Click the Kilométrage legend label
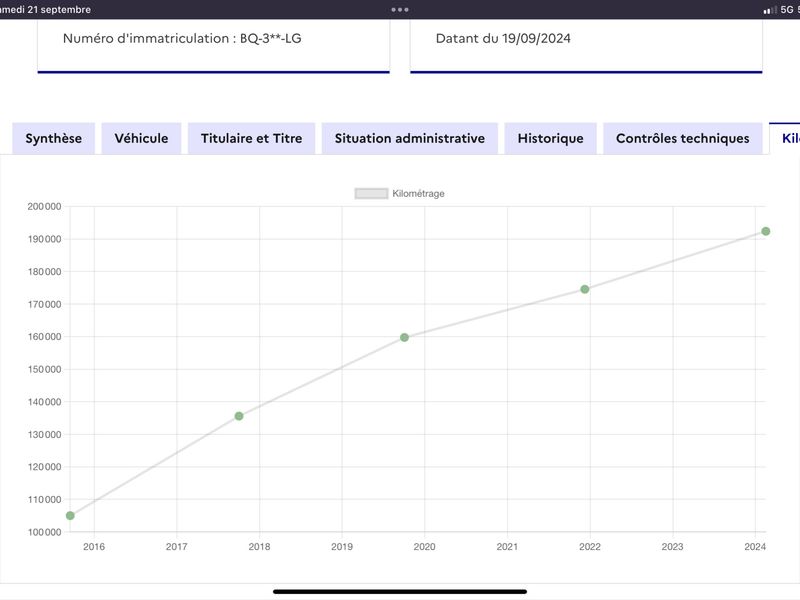The height and width of the screenshot is (600, 800). click(x=418, y=193)
